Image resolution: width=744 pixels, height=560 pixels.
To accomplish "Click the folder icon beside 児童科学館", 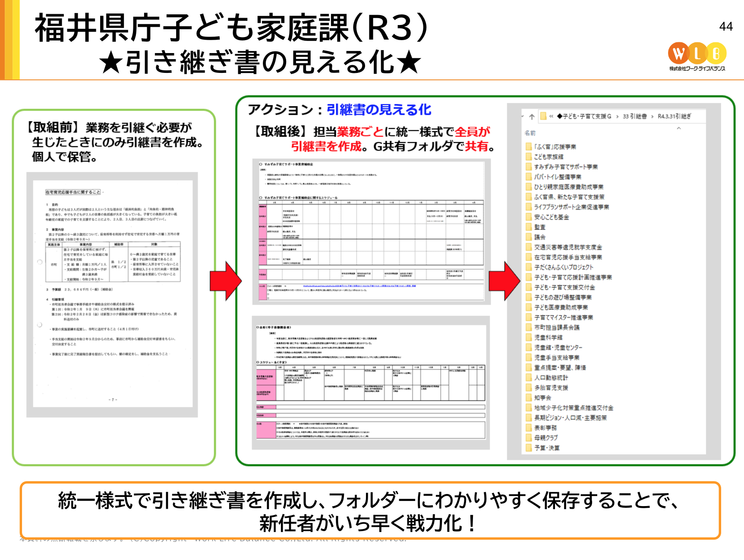I will (529, 337).
